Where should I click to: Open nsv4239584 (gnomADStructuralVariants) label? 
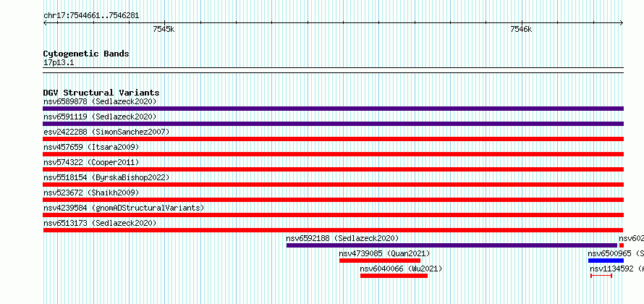pos(124,208)
